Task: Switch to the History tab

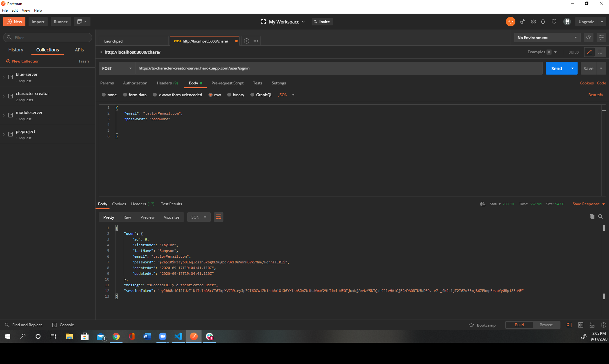Action: pos(16,50)
